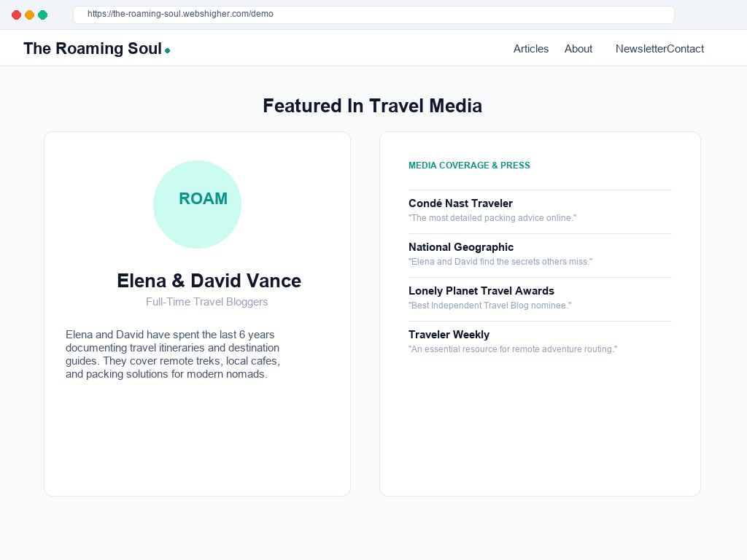Click the red close window button

coord(16,15)
